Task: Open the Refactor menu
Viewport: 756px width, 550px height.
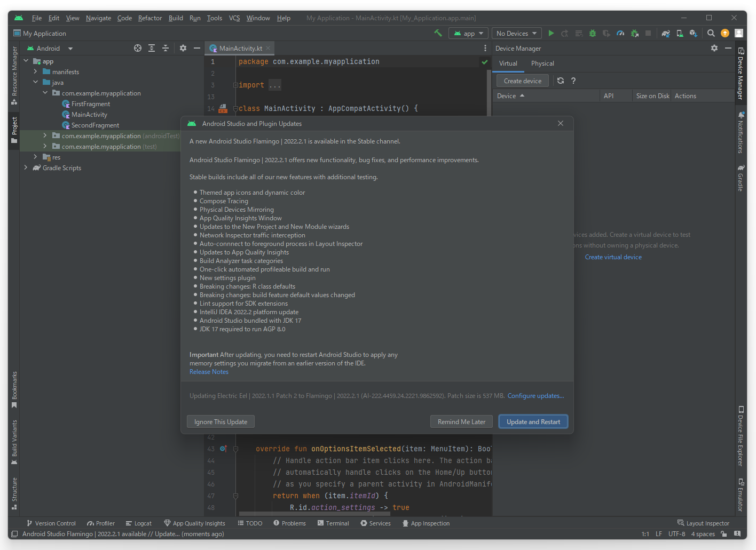Action: click(149, 18)
